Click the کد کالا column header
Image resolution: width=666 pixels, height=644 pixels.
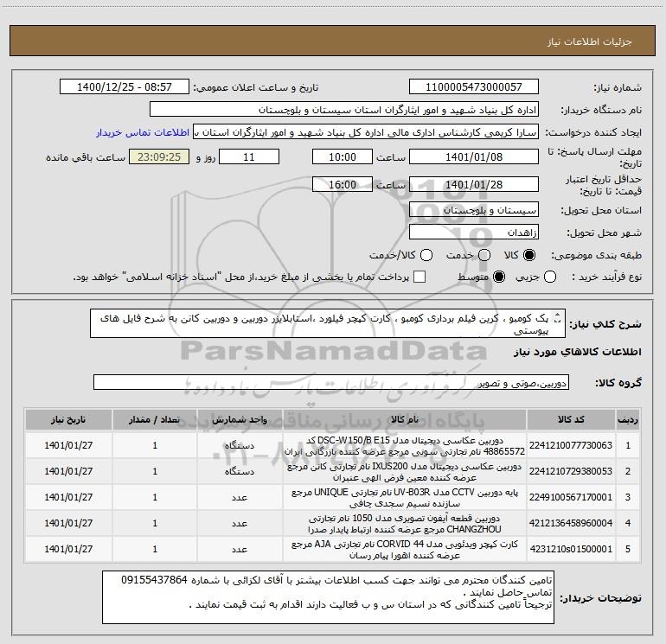click(x=571, y=419)
